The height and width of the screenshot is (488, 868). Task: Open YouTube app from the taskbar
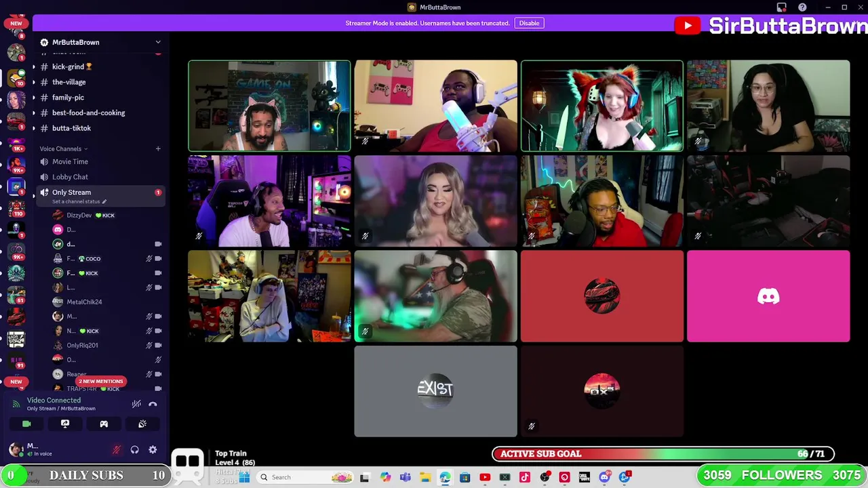[x=485, y=477]
